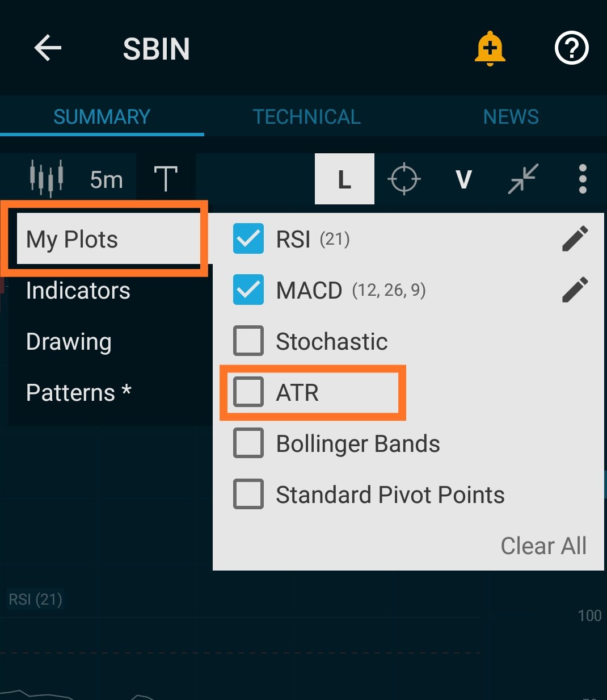This screenshot has width=607, height=700.
Task: Enable the Bollinger Bands checkbox
Action: (248, 443)
